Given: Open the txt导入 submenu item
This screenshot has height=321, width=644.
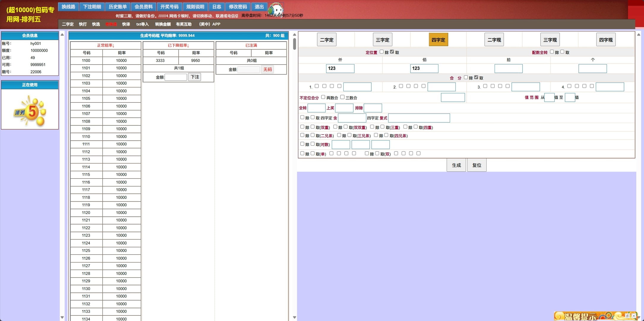Looking at the screenshot, I should pos(142,24).
